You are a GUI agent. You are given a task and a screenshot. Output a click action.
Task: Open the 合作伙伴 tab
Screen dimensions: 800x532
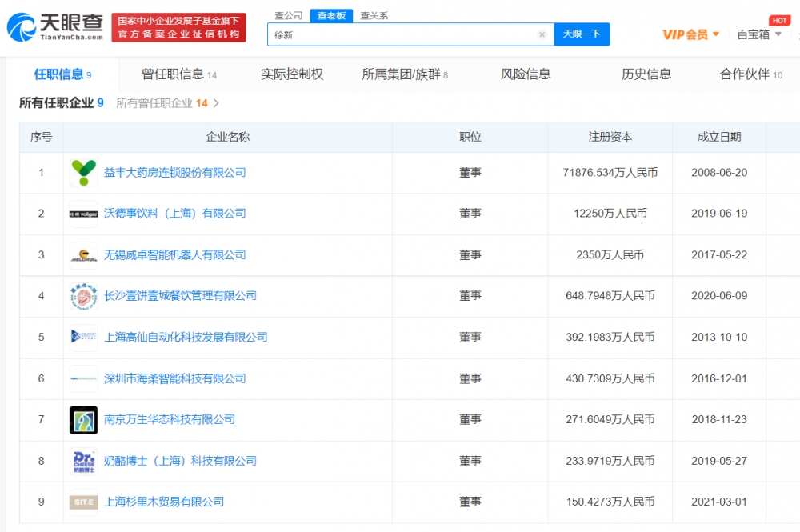[x=751, y=74]
